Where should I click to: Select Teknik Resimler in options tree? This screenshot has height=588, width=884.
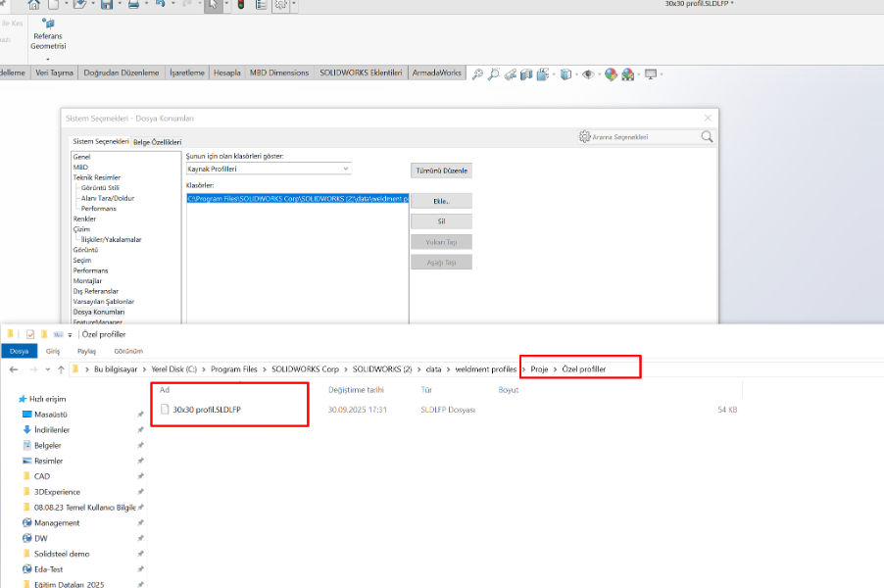(x=97, y=177)
